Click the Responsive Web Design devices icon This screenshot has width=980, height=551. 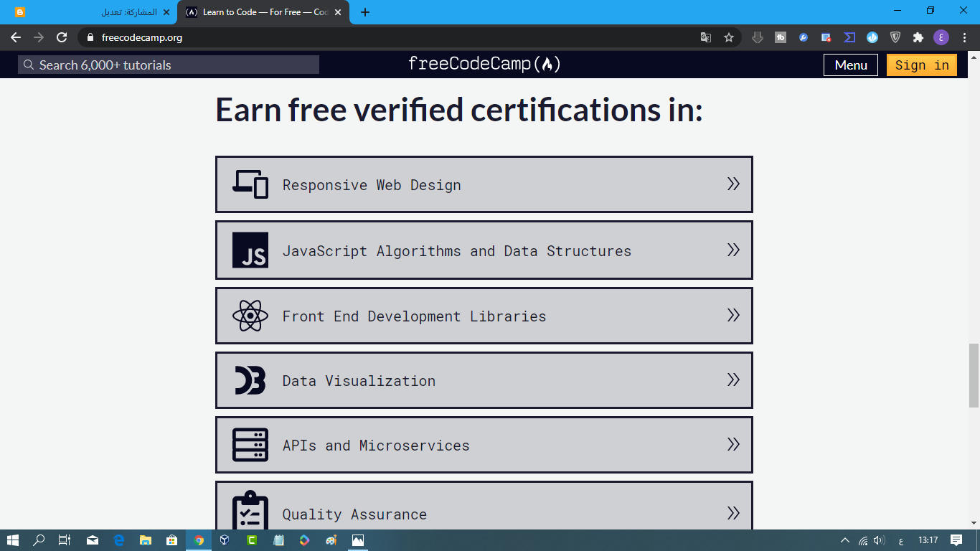(250, 184)
